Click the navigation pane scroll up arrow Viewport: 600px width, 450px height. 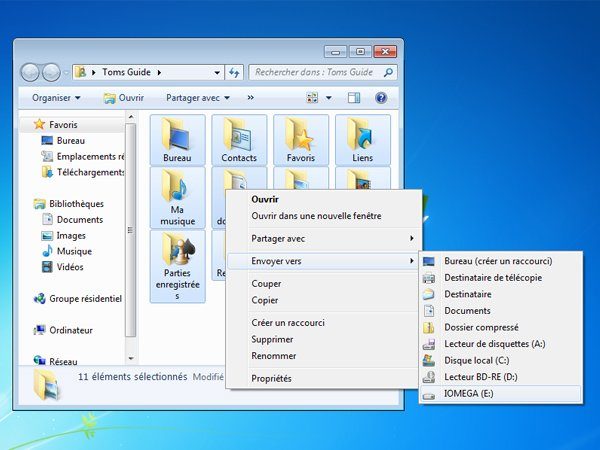tap(131, 116)
